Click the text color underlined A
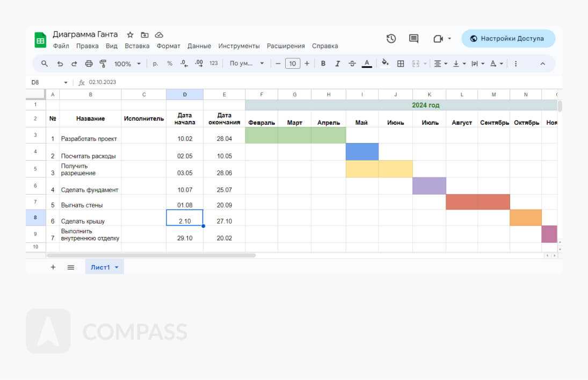Screen dimensions: 588x380 click(367, 63)
